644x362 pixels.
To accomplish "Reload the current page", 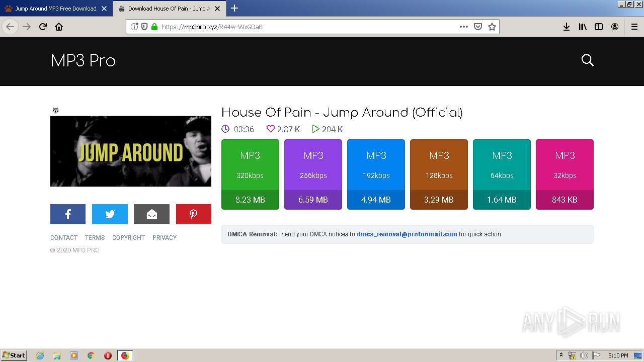I will (x=43, y=27).
